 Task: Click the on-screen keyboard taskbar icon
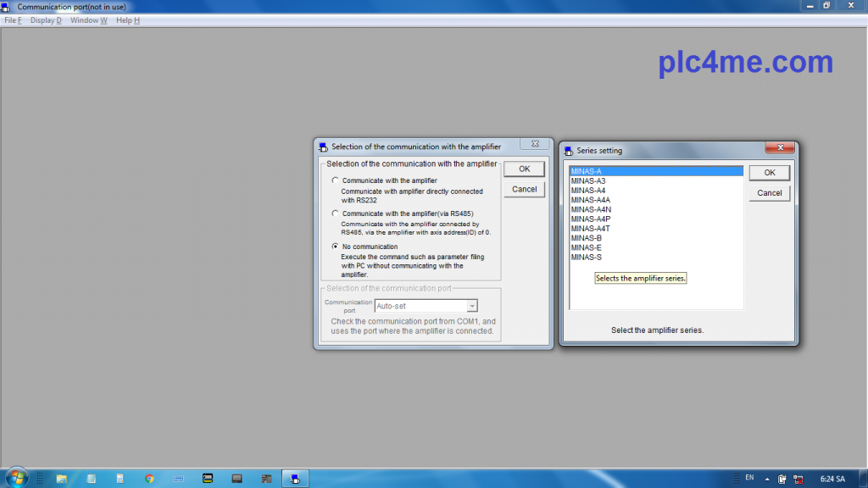point(179,479)
